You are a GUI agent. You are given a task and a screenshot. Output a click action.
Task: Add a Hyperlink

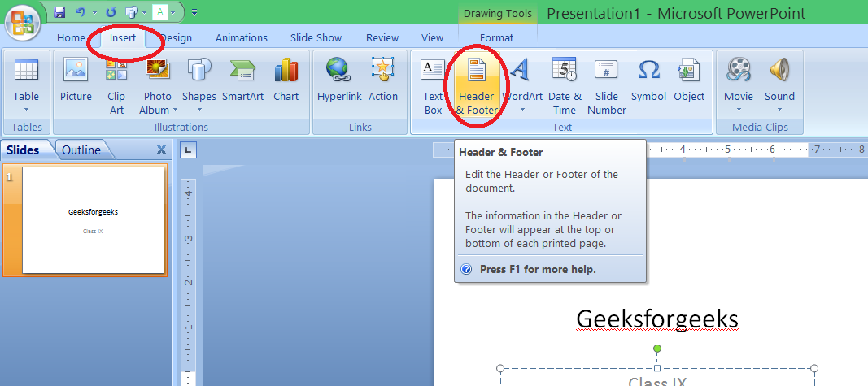(338, 81)
